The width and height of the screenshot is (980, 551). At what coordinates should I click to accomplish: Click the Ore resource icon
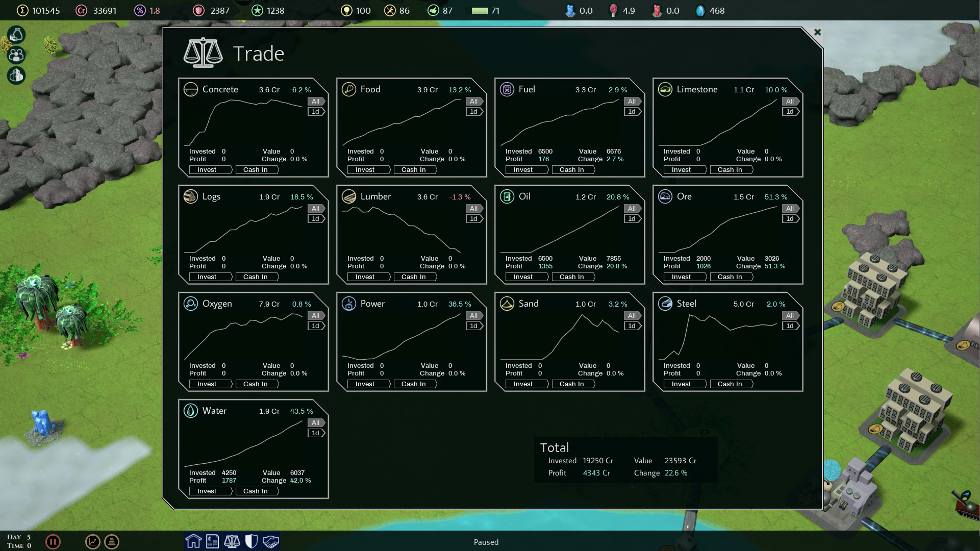pyautogui.click(x=665, y=197)
